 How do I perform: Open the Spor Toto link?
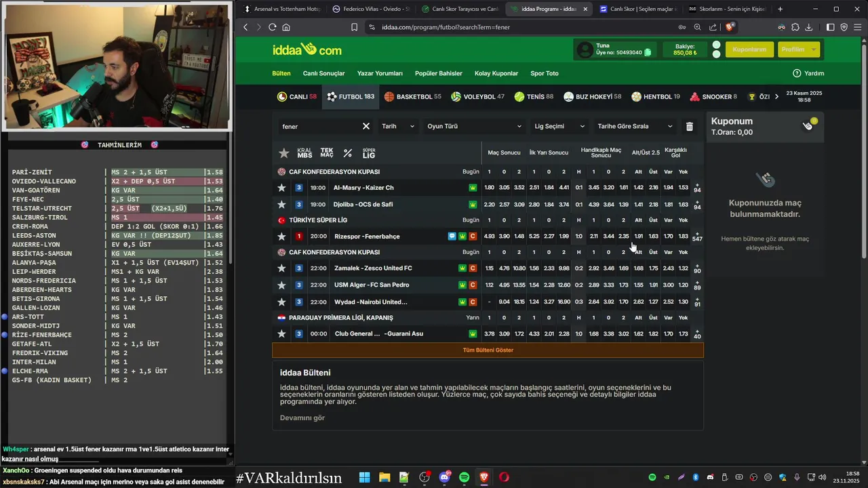pyautogui.click(x=545, y=73)
